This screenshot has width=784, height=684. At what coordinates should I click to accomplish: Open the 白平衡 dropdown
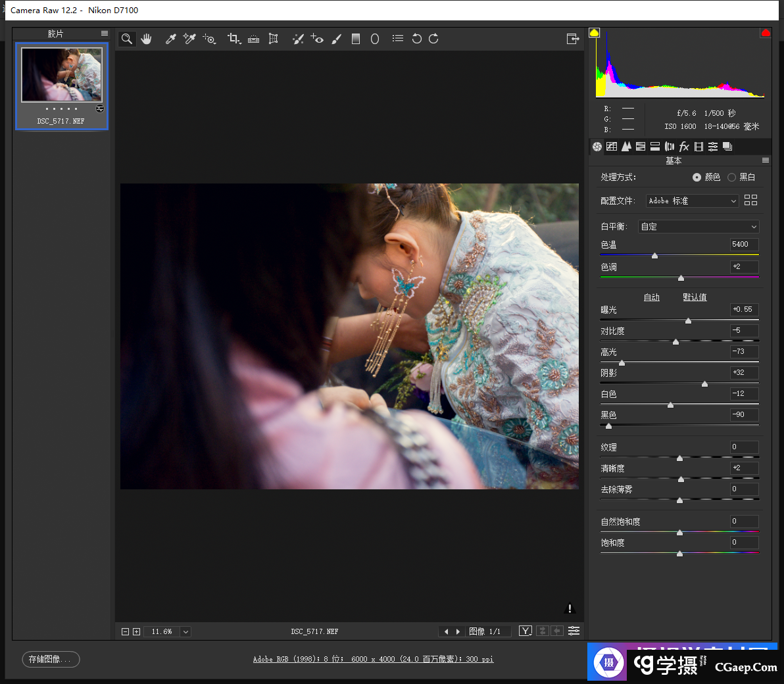coord(698,227)
